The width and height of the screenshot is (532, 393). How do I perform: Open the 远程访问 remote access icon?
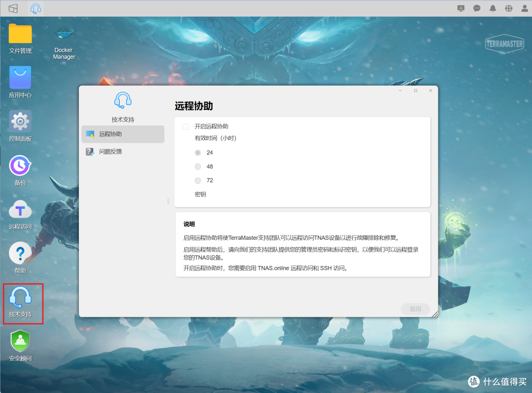(20, 214)
